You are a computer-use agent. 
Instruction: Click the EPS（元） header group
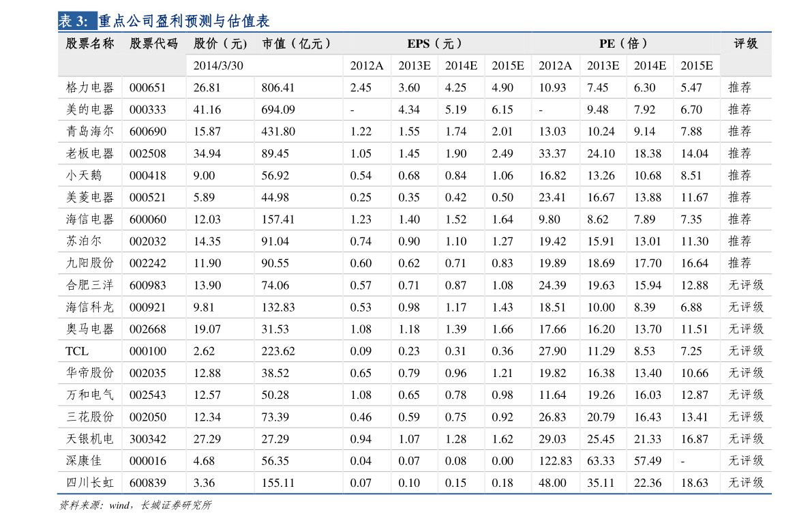tap(436, 44)
